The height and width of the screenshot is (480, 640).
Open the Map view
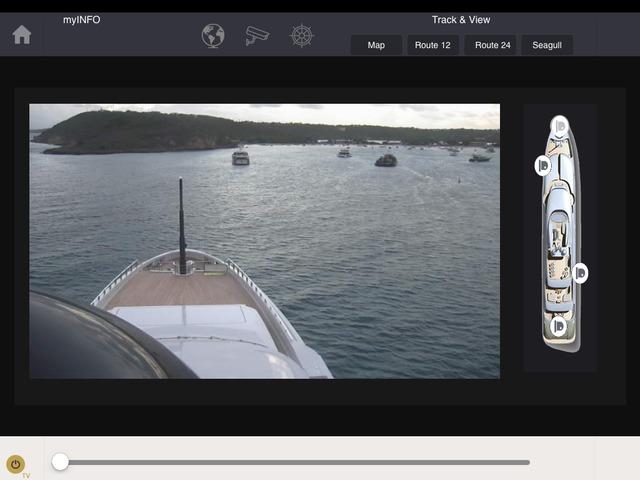click(376, 45)
